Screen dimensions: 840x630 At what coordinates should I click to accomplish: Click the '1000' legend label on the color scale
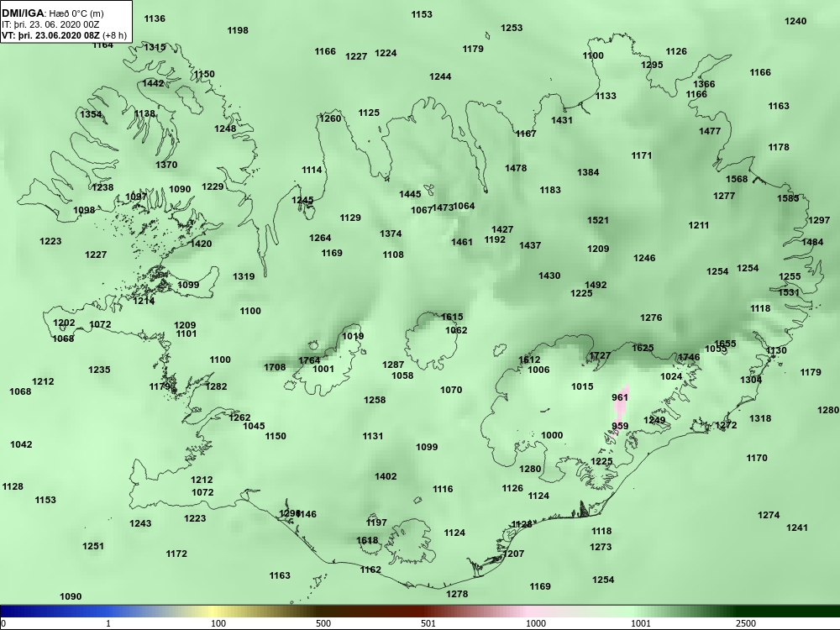536,623
